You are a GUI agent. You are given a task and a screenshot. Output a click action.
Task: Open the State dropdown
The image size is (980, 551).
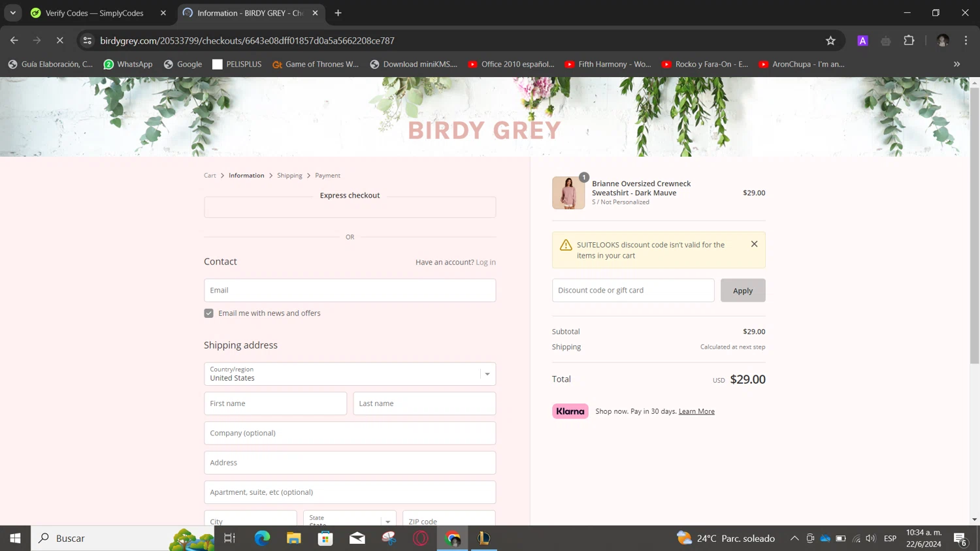pyautogui.click(x=350, y=519)
